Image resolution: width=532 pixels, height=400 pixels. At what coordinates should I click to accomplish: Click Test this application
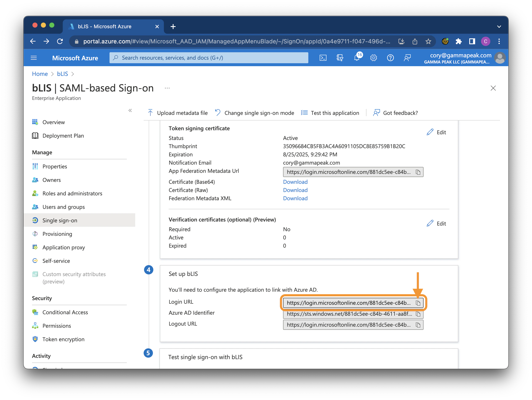[x=334, y=113]
